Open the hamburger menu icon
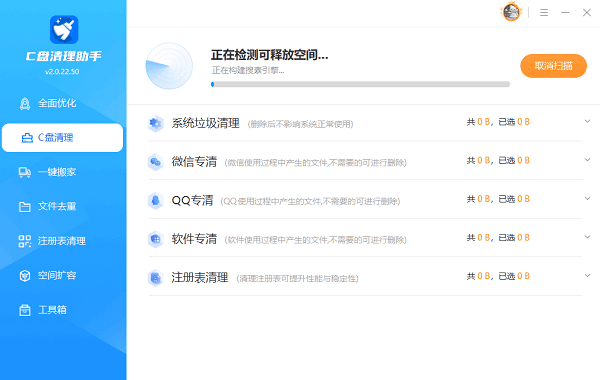The width and height of the screenshot is (600, 380). (544, 13)
